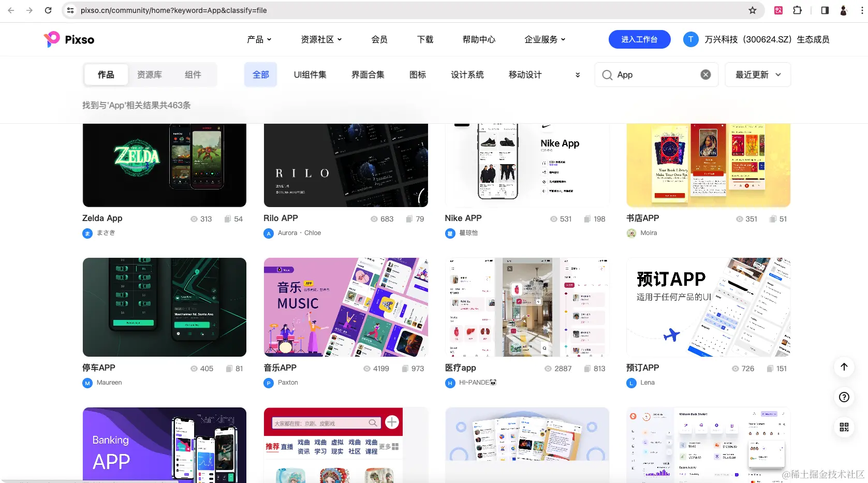Open the QR code button
This screenshot has width=868, height=483.
844,427
